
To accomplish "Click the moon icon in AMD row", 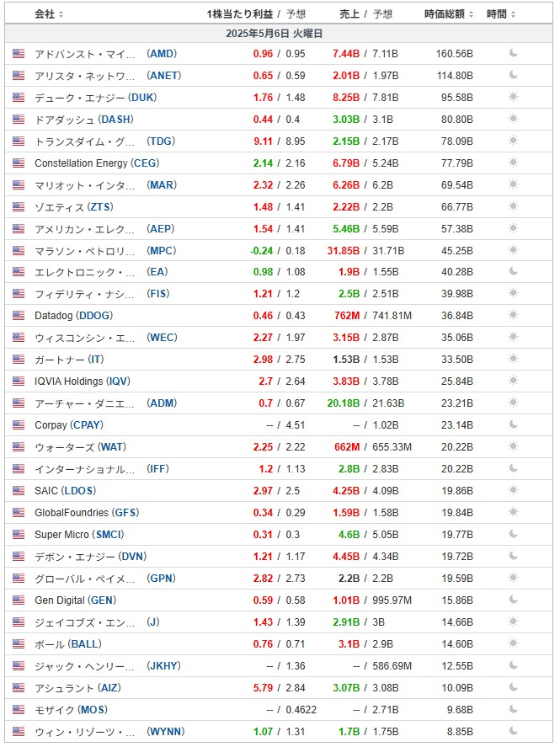I will tap(514, 53).
